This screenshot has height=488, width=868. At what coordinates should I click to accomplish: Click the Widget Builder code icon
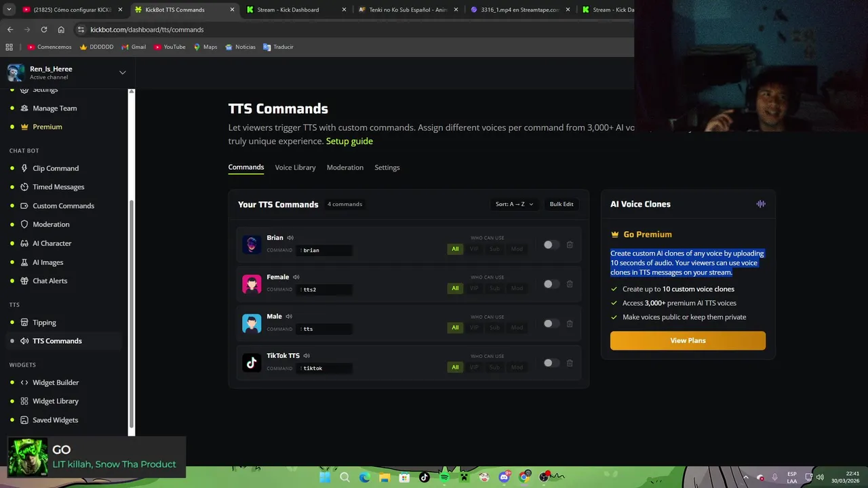[x=24, y=382]
